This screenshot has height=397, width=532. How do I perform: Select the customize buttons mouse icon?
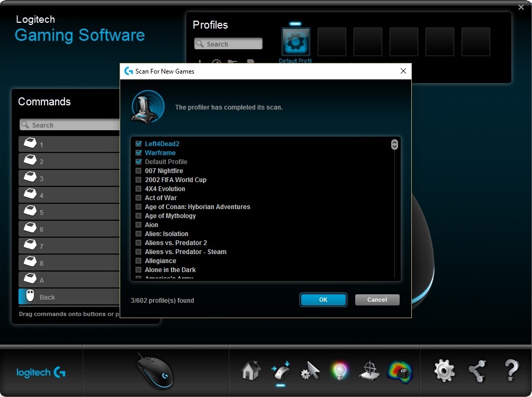coord(281,371)
